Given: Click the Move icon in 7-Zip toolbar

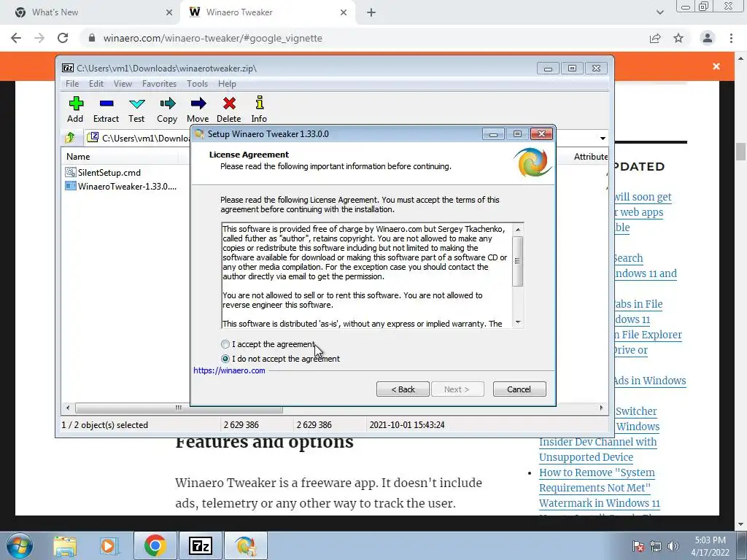Looking at the screenshot, I should [198, 109].
